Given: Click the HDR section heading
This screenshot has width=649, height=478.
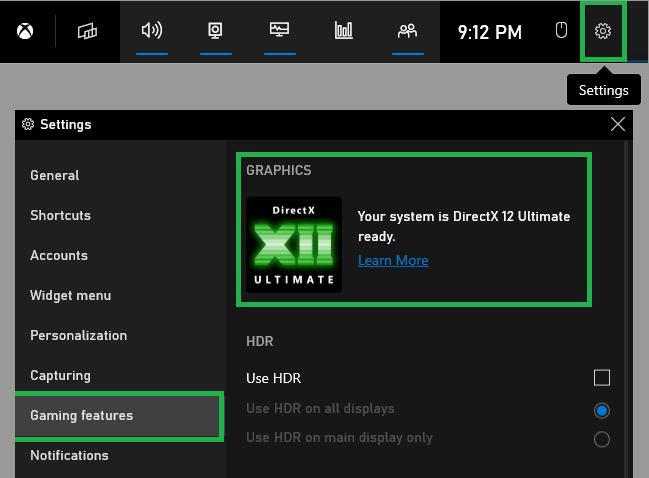Looking at the screenshot, I should [260, 341].
